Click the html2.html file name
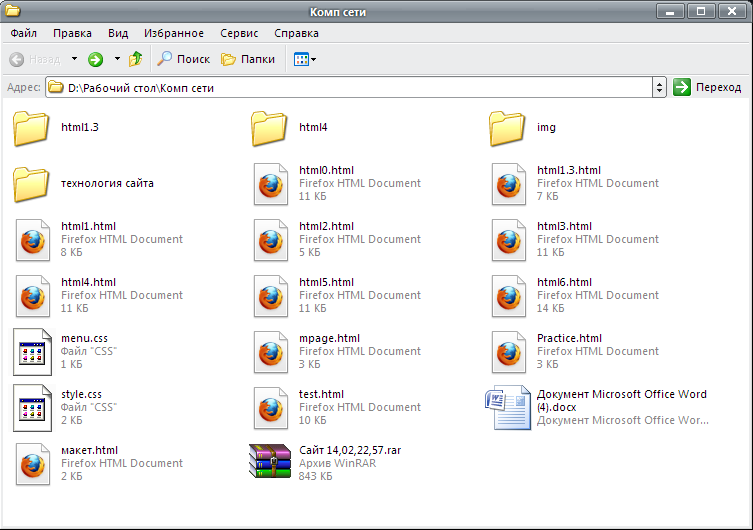Viewport: 753px width, 530px height. point(327,227)
